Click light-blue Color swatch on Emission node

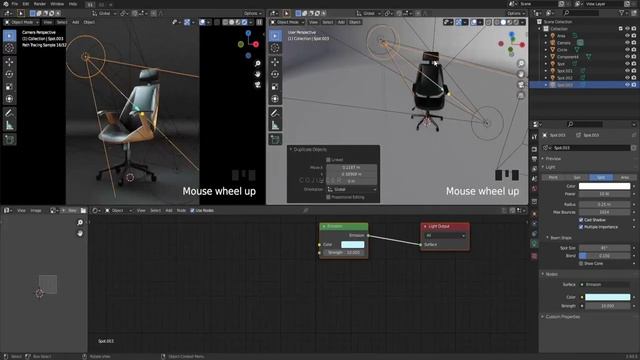pyautogui.click(x=353, y=244)
